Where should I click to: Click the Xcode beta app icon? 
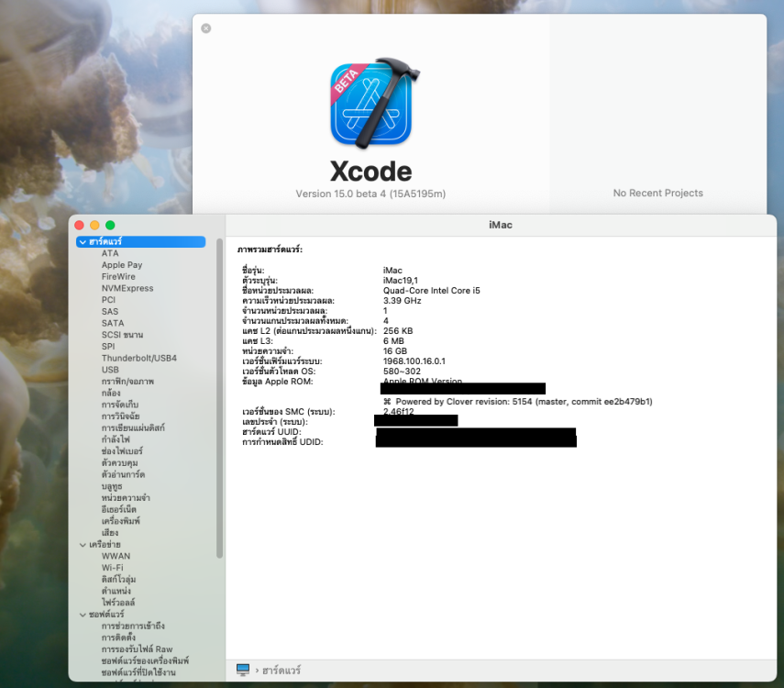click(x=374, y=103)
